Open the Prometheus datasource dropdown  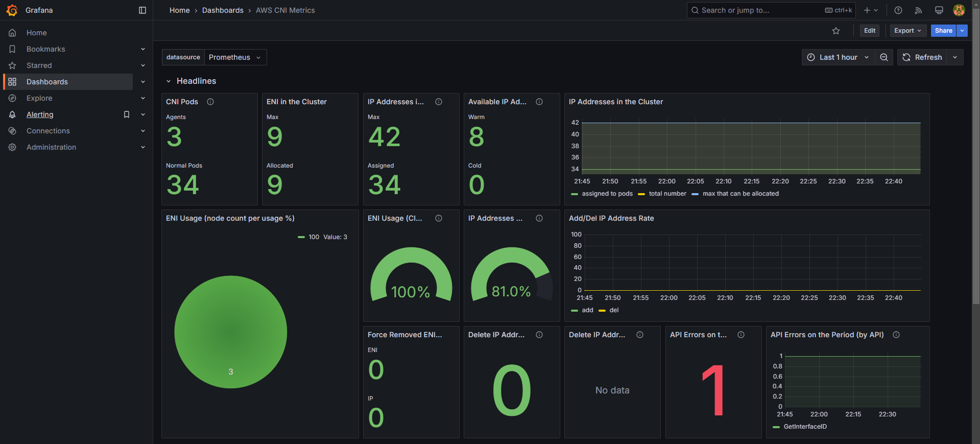pyautogui.click(x=235, y=57)
